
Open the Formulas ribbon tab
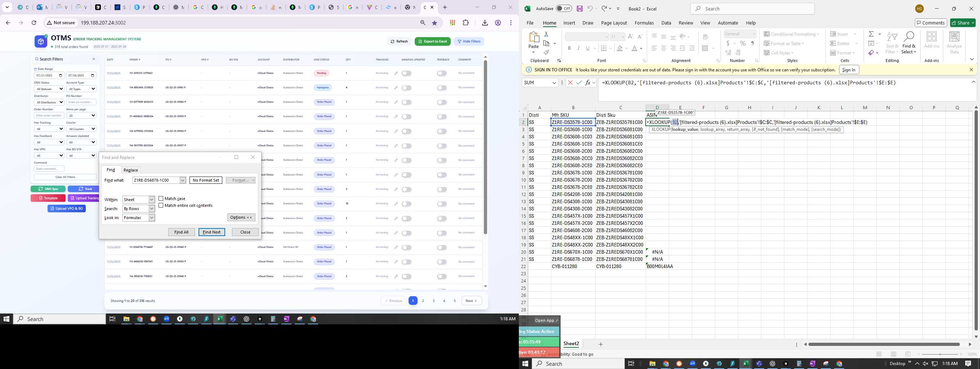(644, 23)
